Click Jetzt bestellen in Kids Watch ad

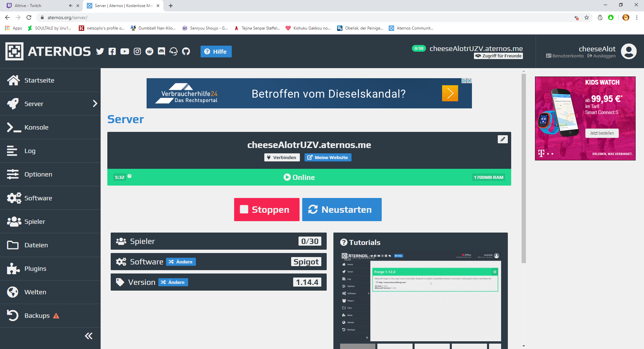coord(602,133)
